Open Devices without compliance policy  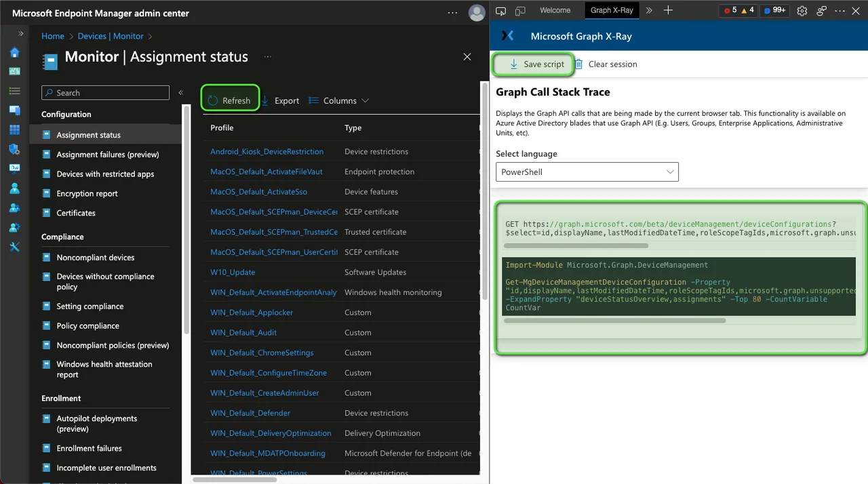click(106, 282)
